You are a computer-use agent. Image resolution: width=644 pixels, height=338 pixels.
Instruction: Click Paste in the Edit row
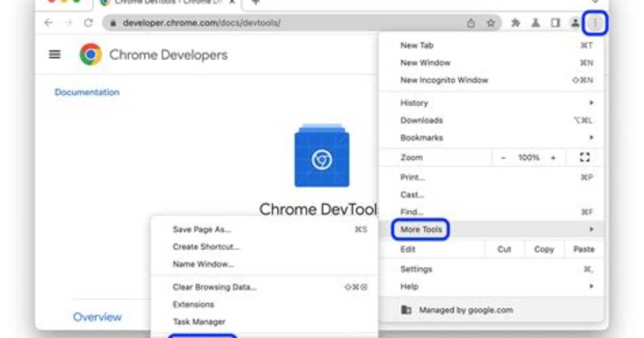(583, 249)
